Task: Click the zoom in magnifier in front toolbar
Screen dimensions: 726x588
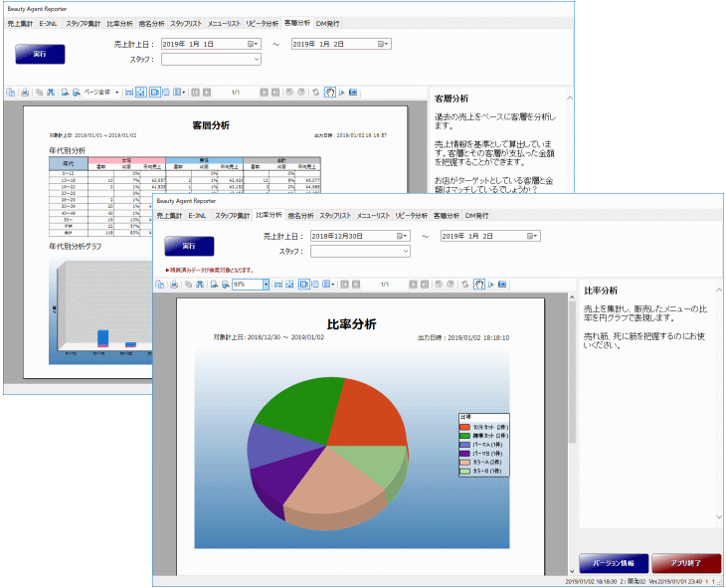Action: point(214,285)
